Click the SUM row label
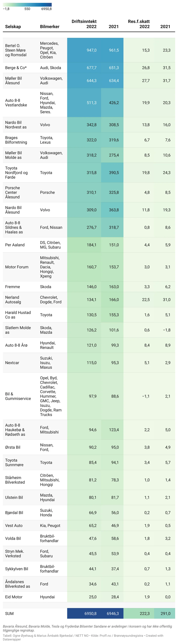Viewport: 178px width, 644px height. click(9, 613)
